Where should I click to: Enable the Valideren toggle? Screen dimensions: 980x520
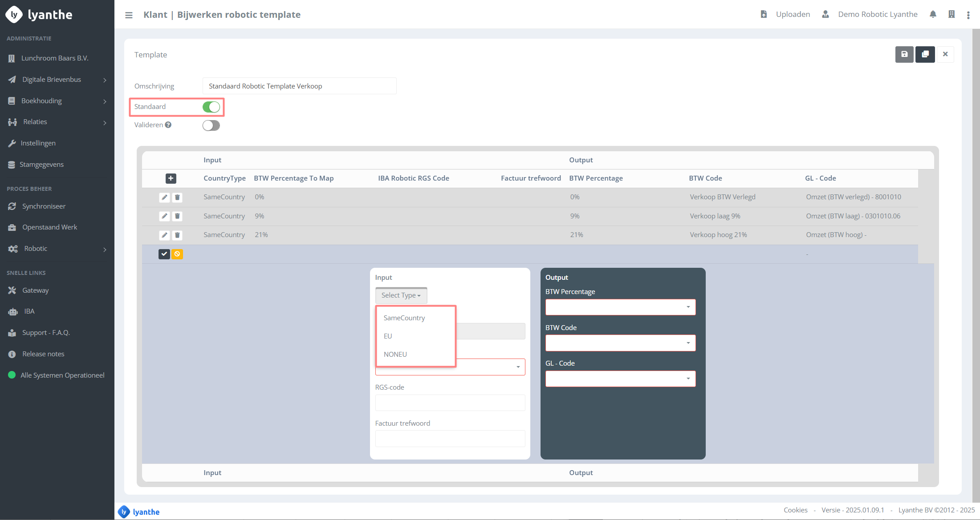tap(211, 125)
